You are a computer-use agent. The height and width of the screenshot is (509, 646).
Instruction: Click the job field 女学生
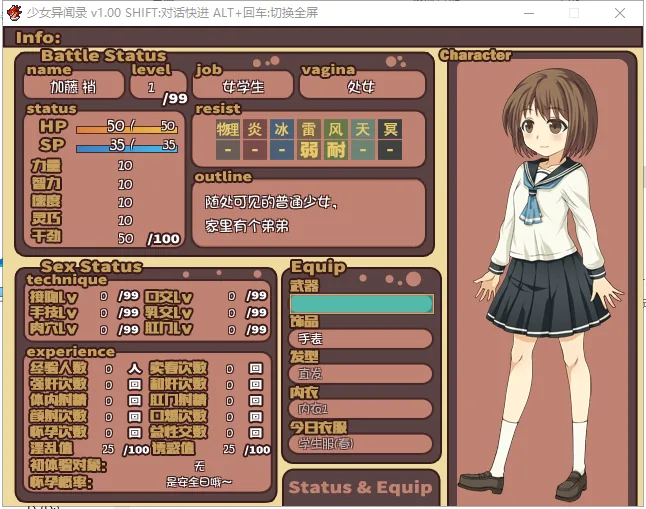coord(243,87)
